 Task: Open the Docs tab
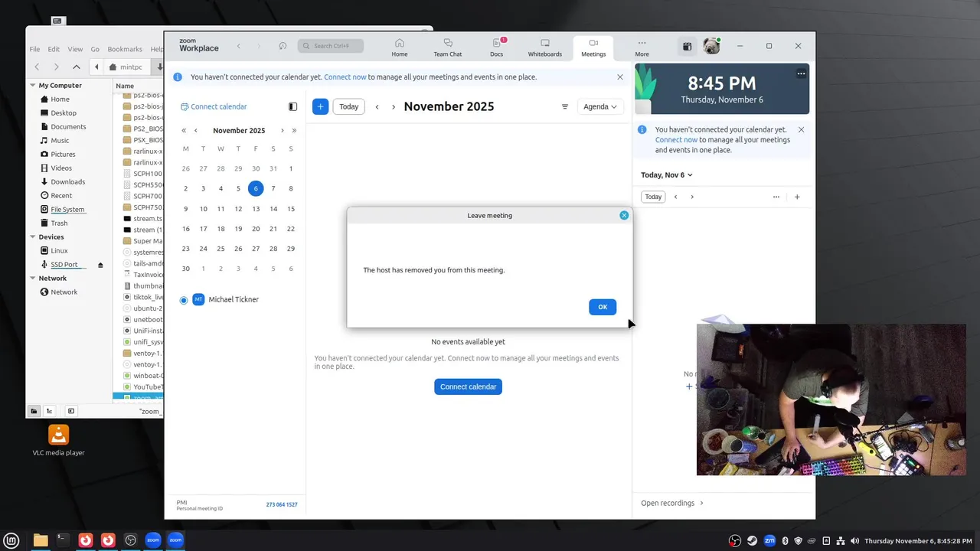[497, 47]
